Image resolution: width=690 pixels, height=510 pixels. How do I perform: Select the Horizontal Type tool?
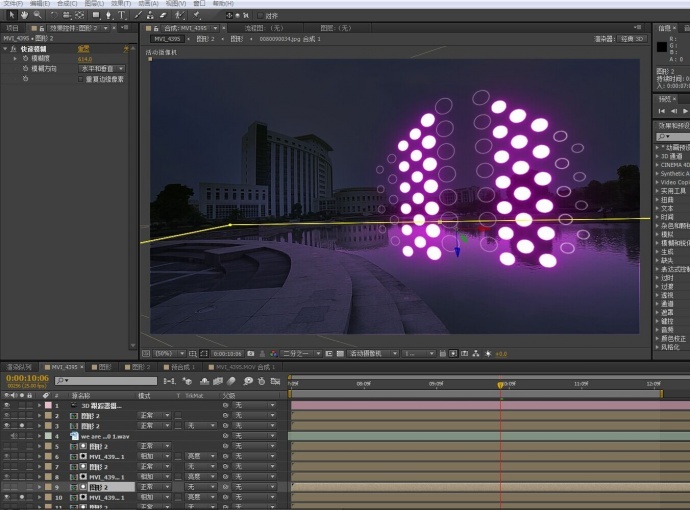(122, 15)
